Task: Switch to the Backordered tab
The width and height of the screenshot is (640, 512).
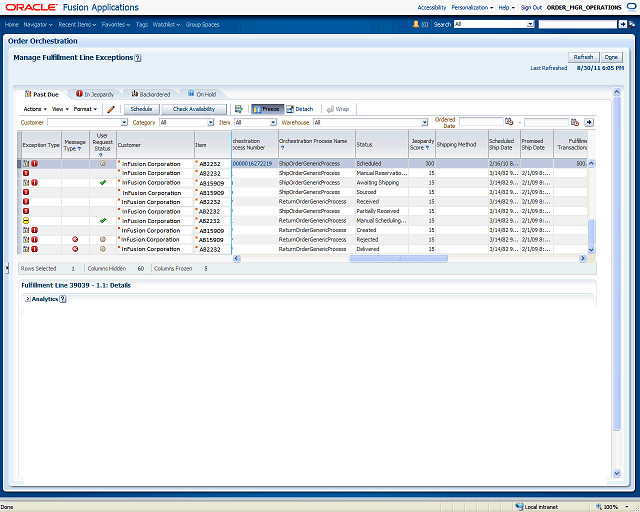Action: pyautogui.click(x=150, y=93)
